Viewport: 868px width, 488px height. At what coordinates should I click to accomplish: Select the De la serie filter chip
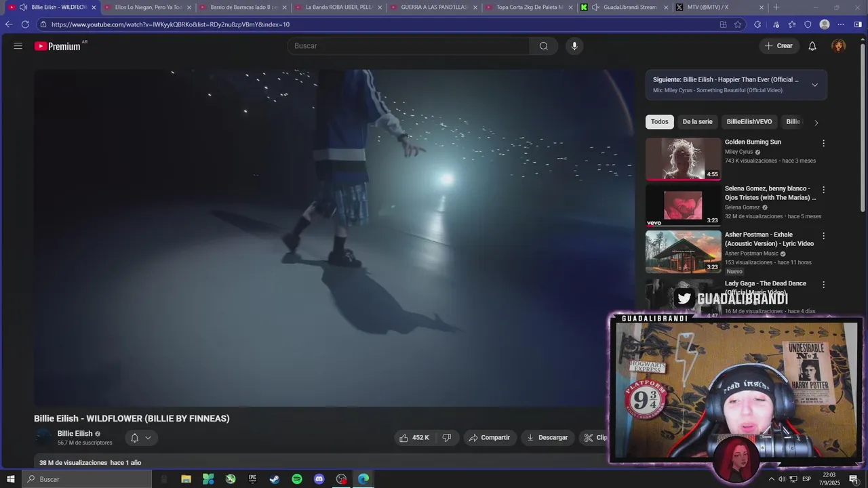[x=697, y=122]
